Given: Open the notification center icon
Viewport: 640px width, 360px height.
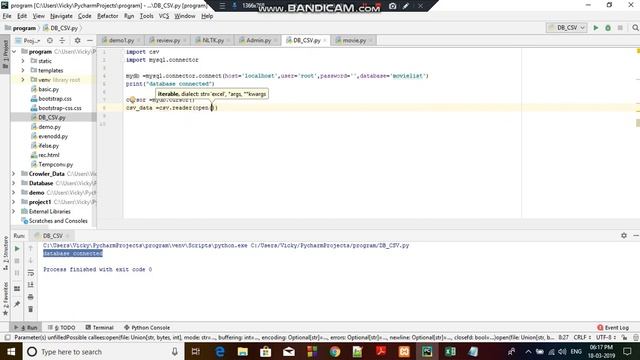Looking at the screenshot, I should pos(627,351).
